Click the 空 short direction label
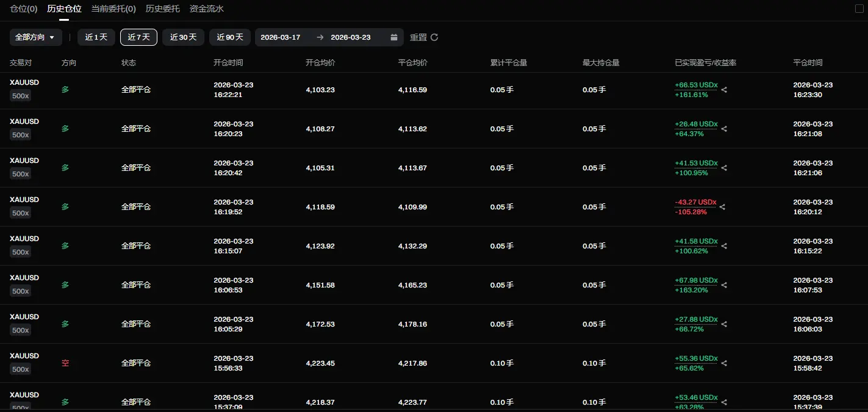 [65, 363]
